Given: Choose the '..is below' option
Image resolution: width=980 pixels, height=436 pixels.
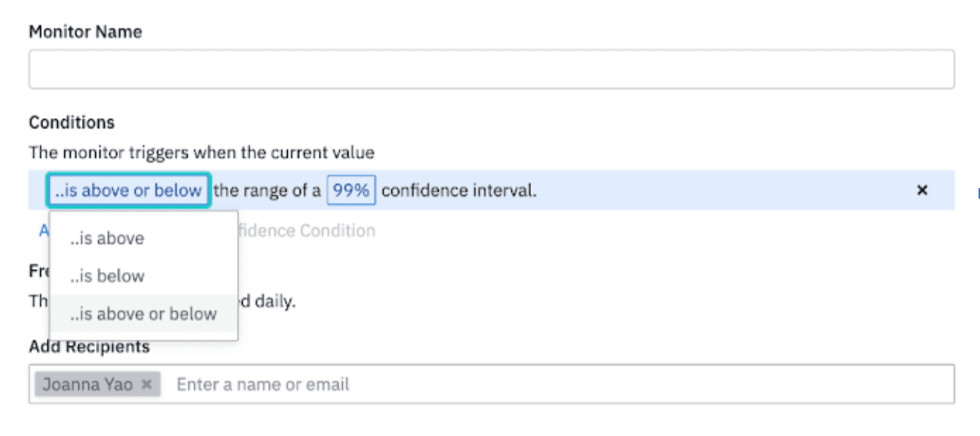Looking at the screenshot, I should [x=108, y=276].
